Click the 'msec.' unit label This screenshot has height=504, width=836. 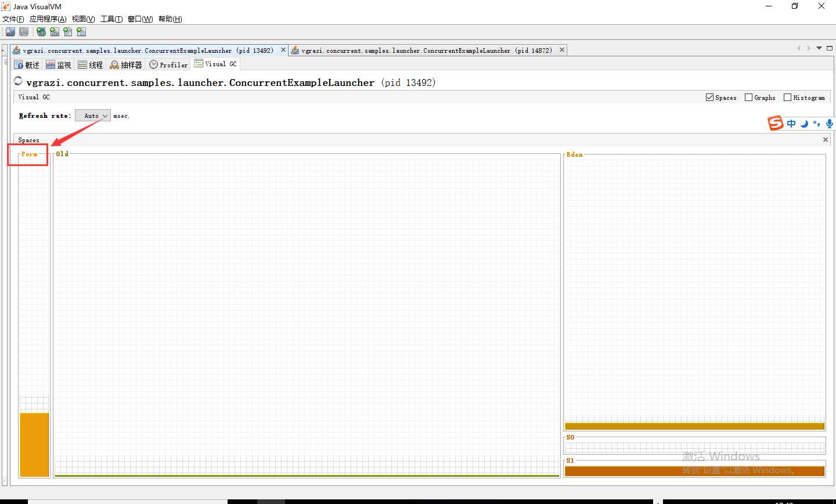pos(121,116)
